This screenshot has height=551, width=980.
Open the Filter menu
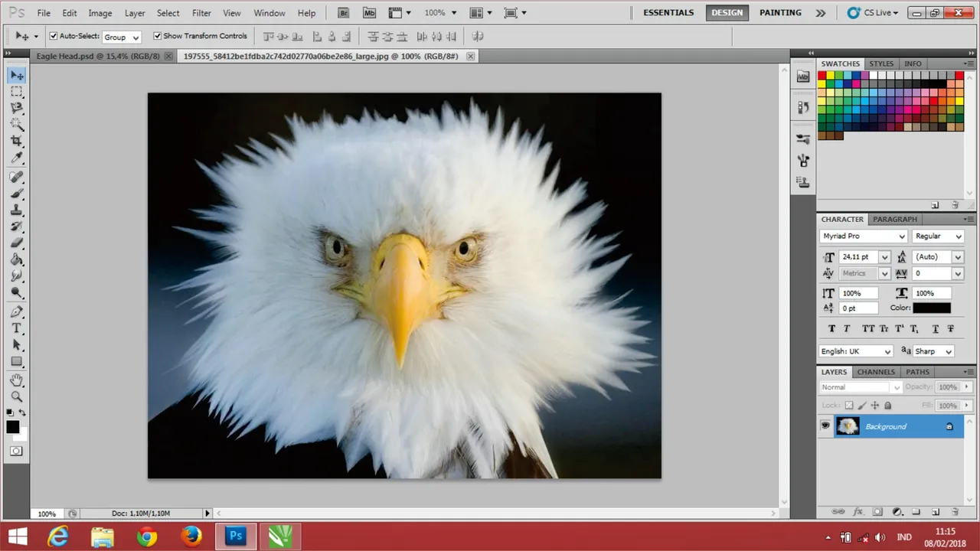[201, 13]
